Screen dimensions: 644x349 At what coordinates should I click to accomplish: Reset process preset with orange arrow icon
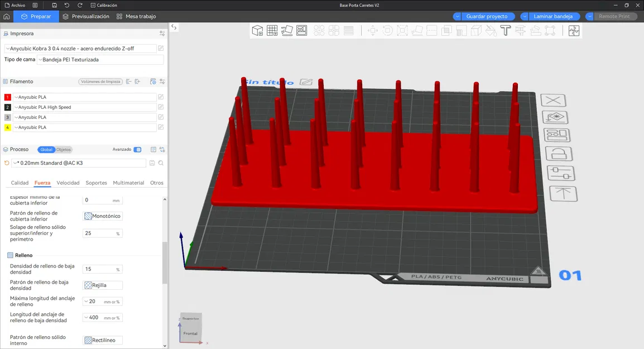coord(7,163)
